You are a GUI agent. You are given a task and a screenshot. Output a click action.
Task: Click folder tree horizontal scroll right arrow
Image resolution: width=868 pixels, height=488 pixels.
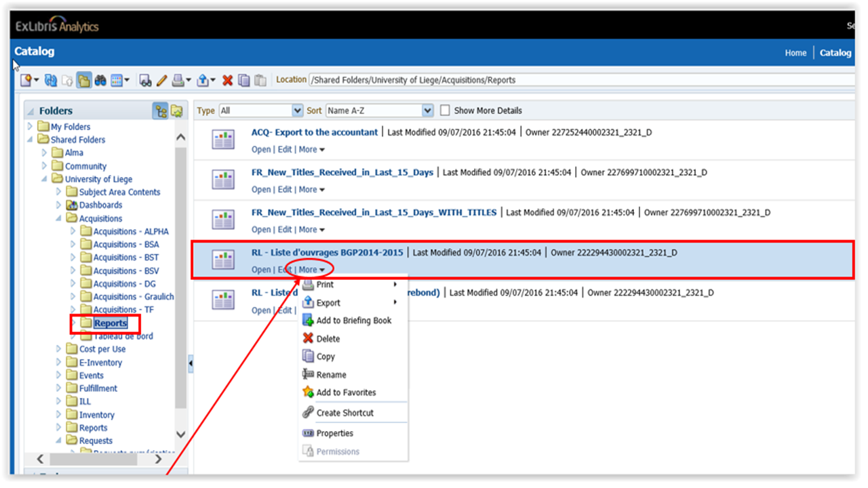tap(158, 459)
